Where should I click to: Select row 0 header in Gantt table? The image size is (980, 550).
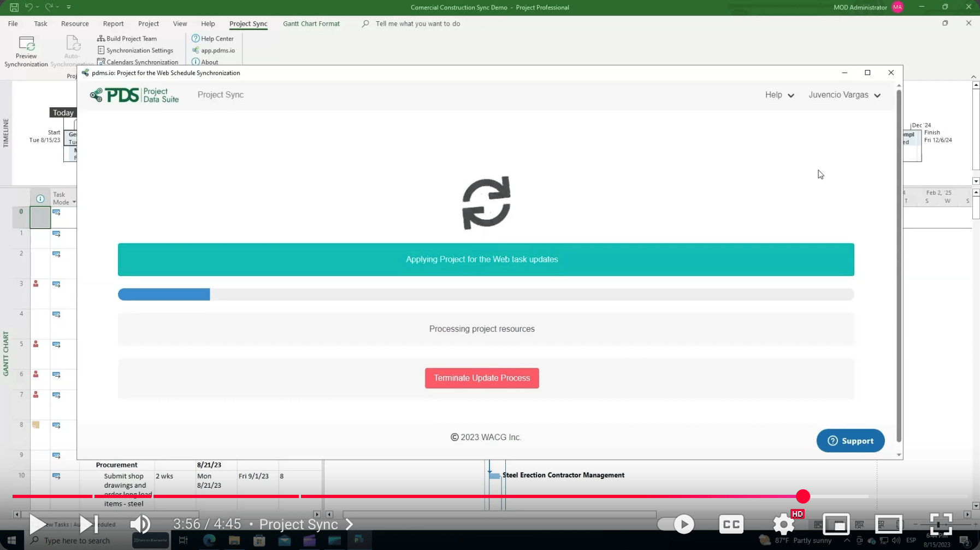(21, 217)
